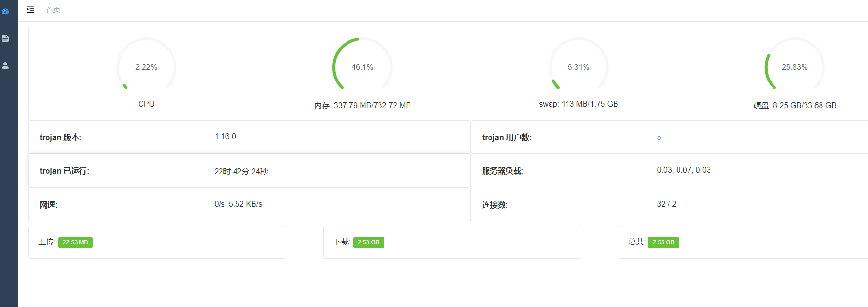Click the trojan uptime value

[x=241, y=171]
